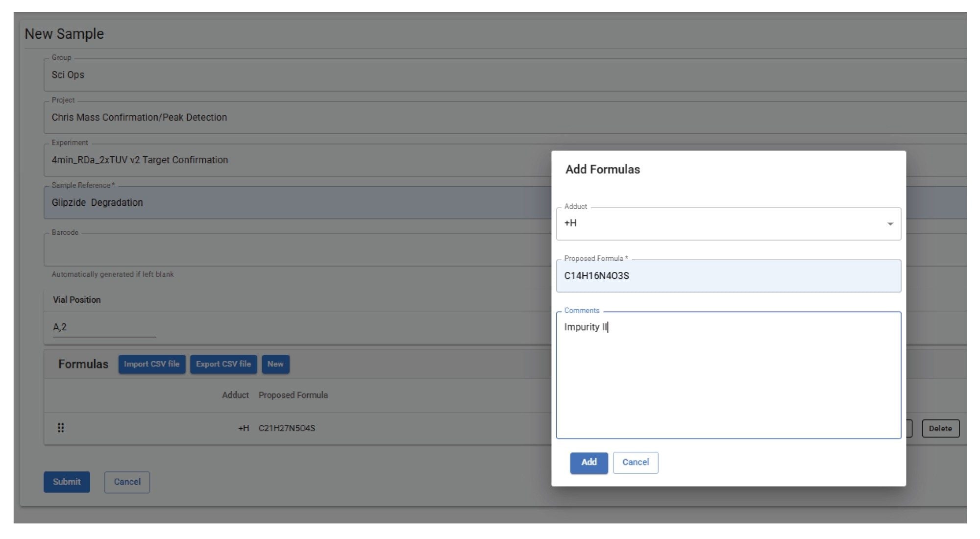The height and width of the screenshot is (539, 980).
Task: Submit the New Sample form
Action: 67,482
